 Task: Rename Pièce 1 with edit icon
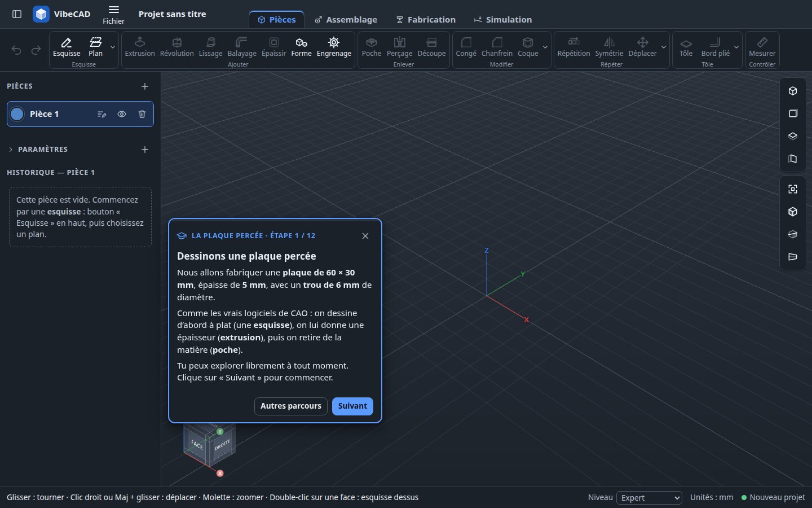coord(101,114)
